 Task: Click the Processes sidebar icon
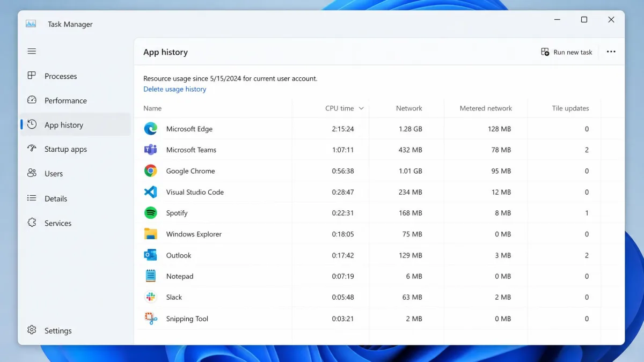click(32, 76)
